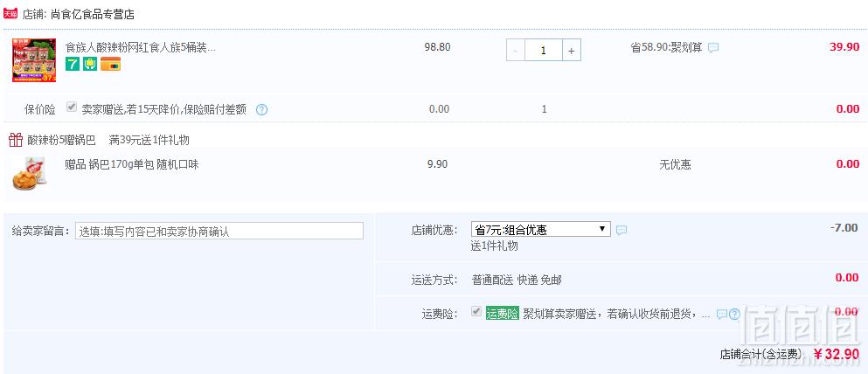This screenshot has height=374, width=868.
Task: Click the green 运费险 badge
Action: (x=502, y=314)
